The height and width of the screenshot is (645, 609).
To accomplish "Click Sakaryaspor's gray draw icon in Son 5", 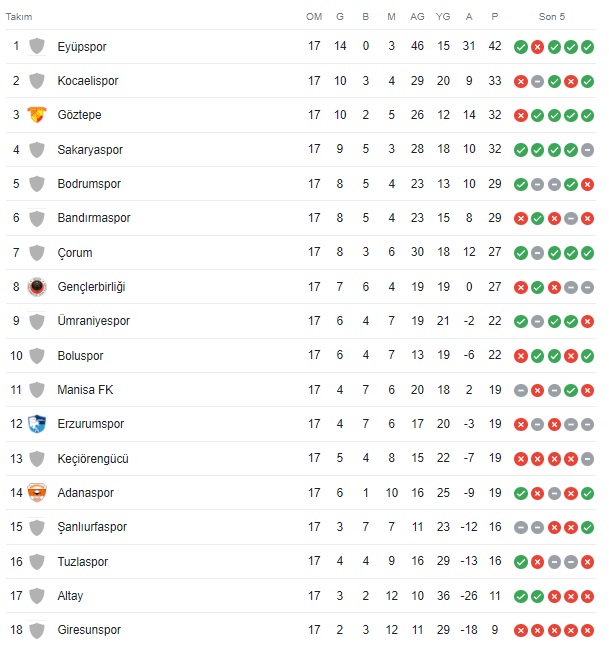I will pyautogui.click(x=587, y=150).
